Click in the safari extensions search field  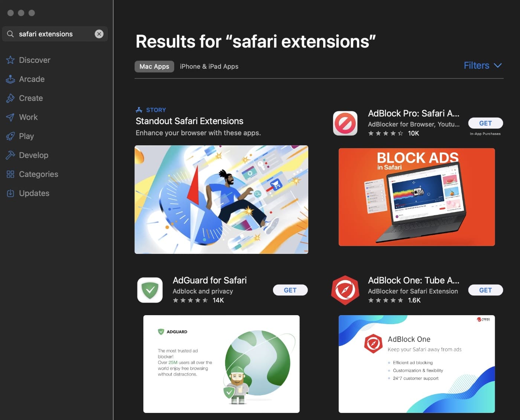(x=52, y=34)
